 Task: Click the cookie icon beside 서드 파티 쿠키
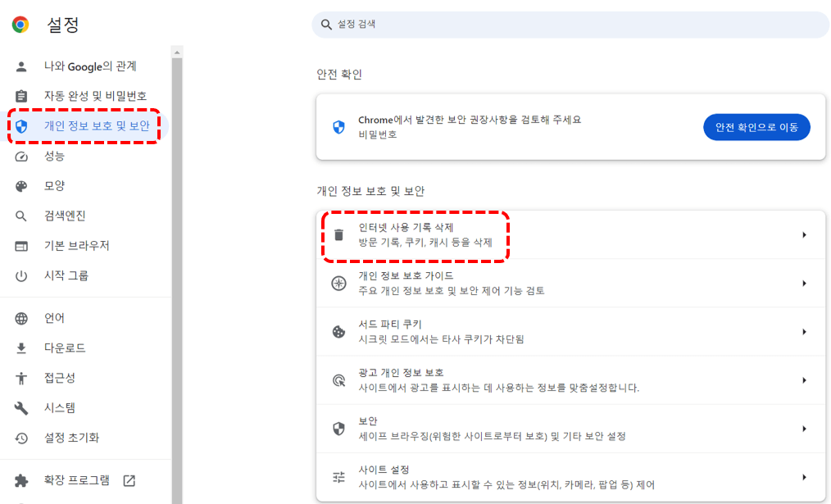pyautogui.click(x=338, y=331)
